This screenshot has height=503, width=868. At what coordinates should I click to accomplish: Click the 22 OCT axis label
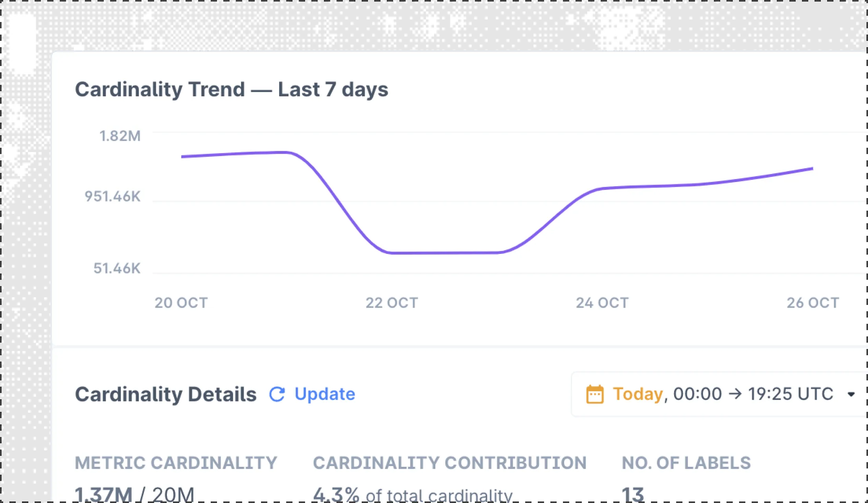[392, 303]
